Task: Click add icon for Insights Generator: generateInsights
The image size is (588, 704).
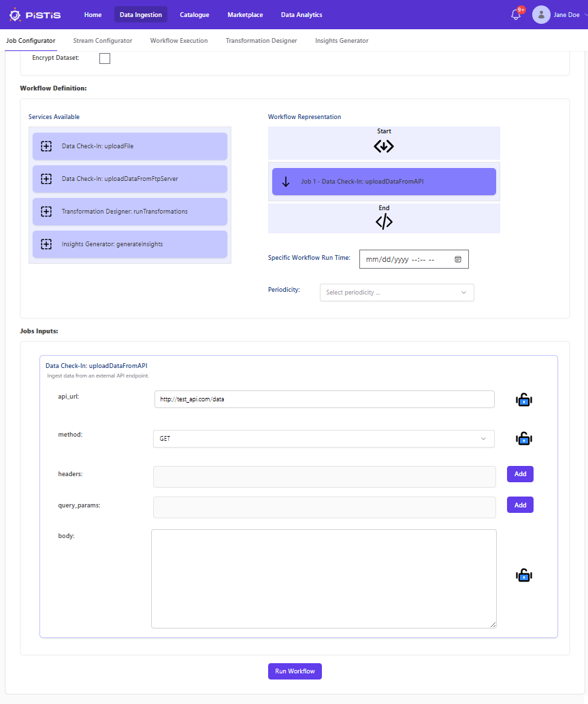Action: tap(46, 244)
